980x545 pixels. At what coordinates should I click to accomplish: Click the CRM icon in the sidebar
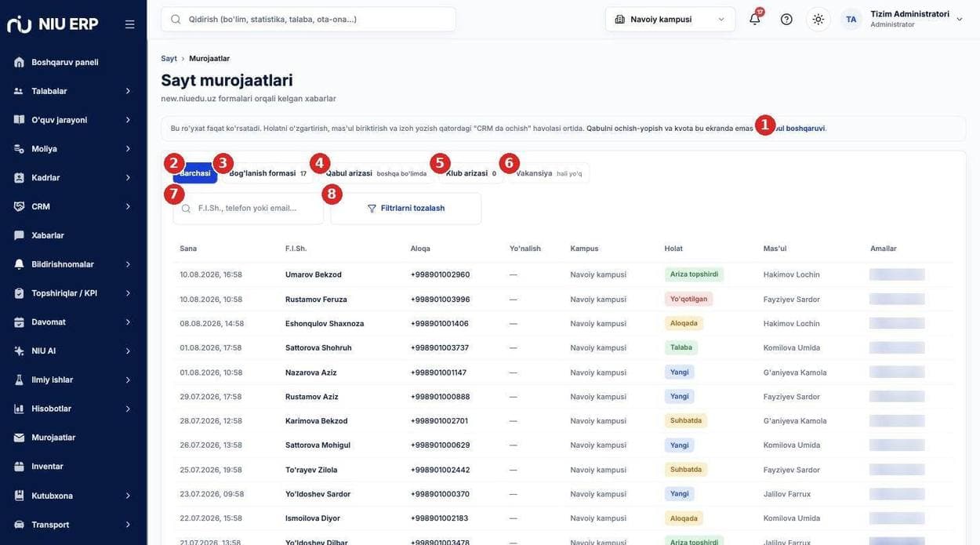pos(19,206)
